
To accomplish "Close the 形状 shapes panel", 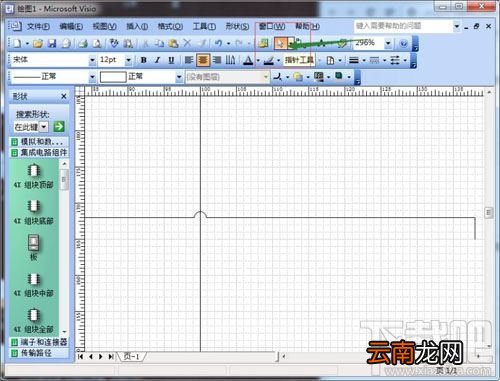I will [64, 96].
